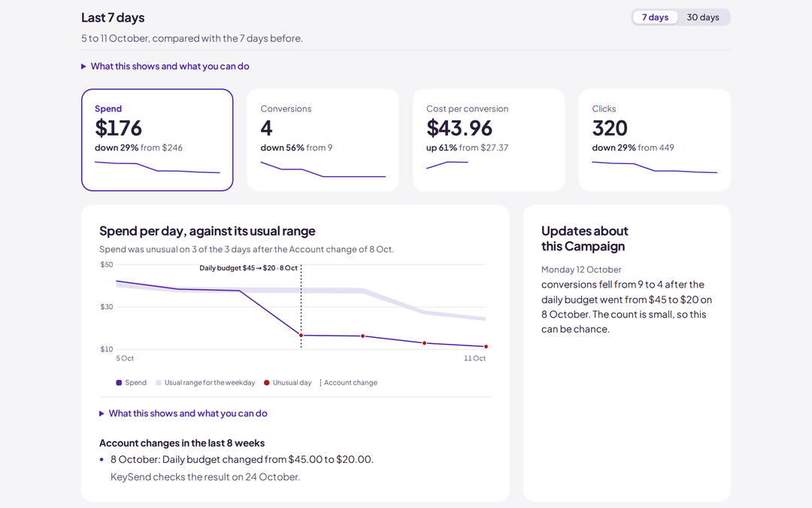
Task: Click the last red data point at 11 Oct
Action: pyautogui.click(x=486, y=346)
